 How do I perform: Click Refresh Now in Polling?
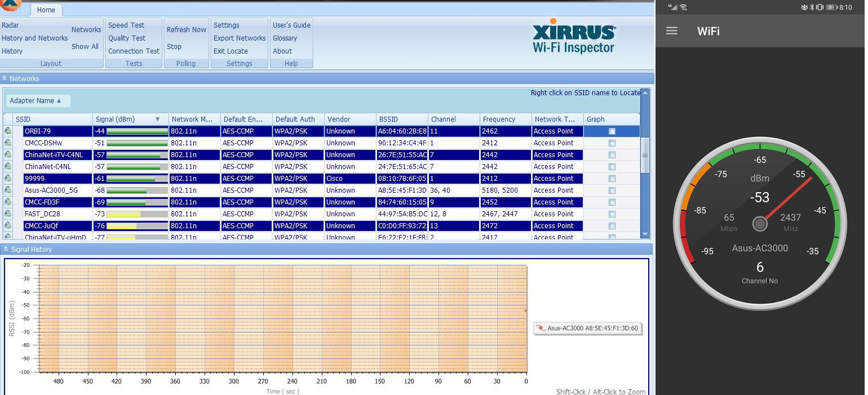pyautogui.click(x=186, y=30)
